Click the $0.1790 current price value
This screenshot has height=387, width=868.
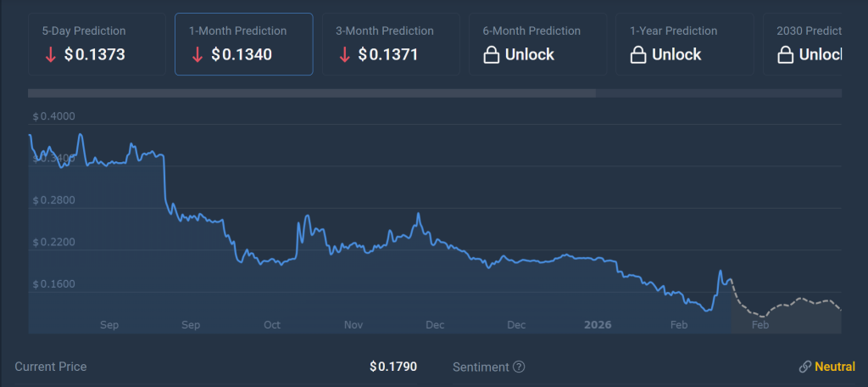pyautogui.click(x=392, y=367)
